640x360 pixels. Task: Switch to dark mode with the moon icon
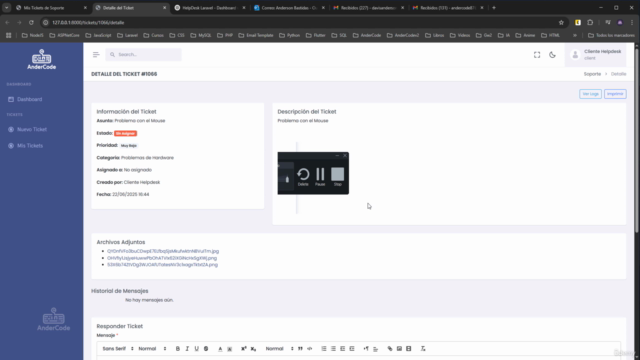point(552,55)
